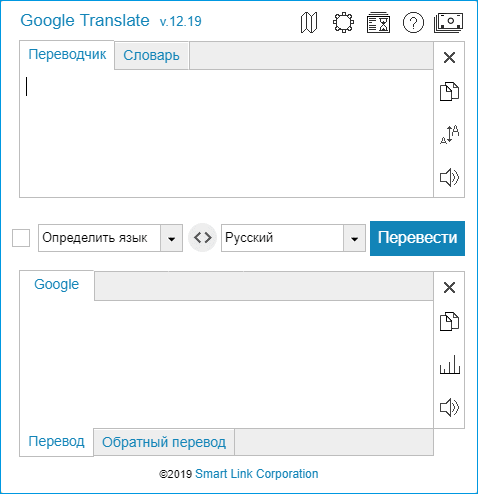The width and height of the screenshot is (478, 494).
Task: Open the map-shaped icon in header
Action: [309, 23]
